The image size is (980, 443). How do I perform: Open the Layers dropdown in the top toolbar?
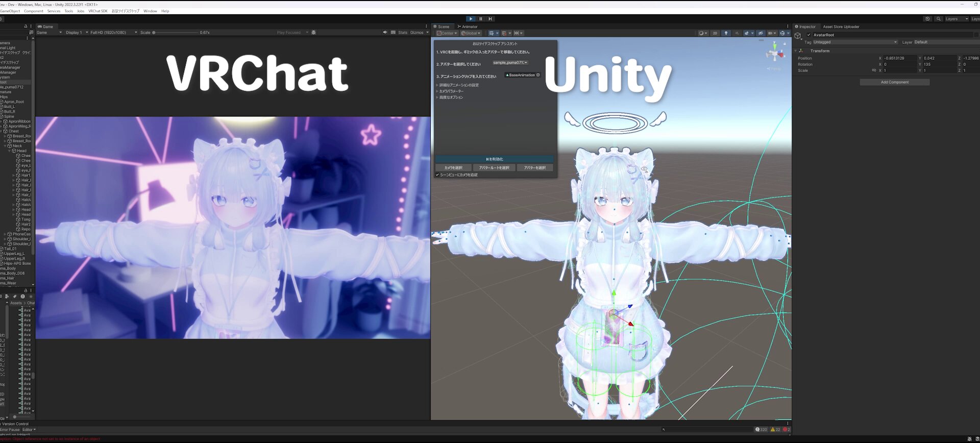click(x=957, y=19)
